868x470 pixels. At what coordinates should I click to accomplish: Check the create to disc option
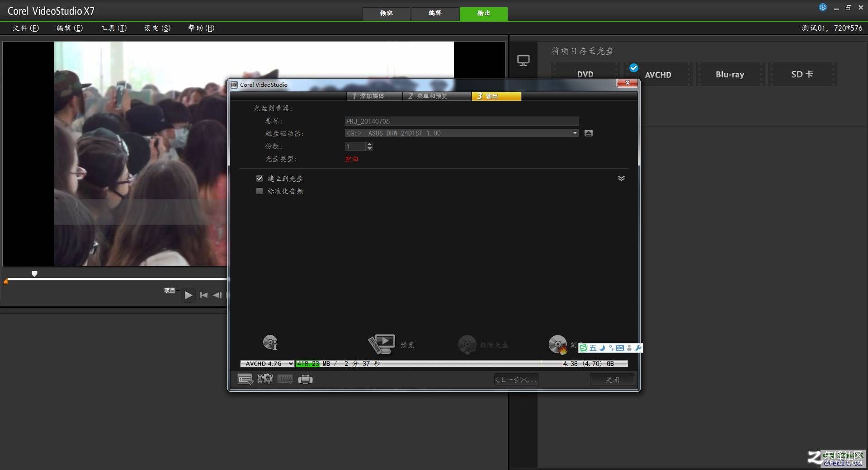point(259,179)
